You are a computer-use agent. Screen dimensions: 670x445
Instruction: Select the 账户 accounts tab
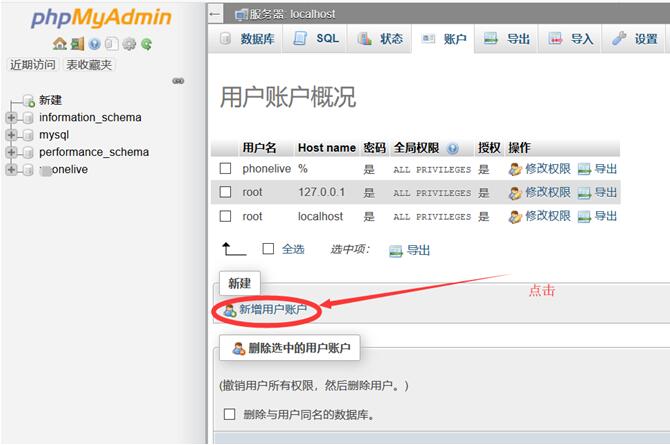[444, 39]
